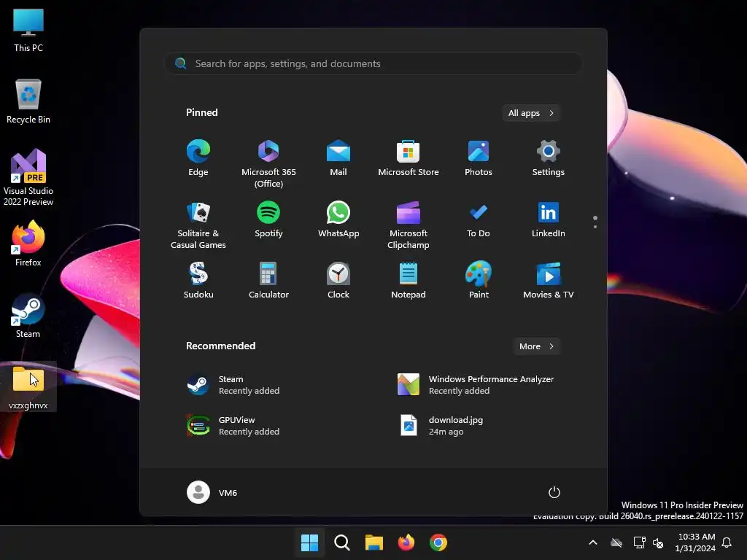The width and height of the screenshot is (747, 560).
Task: Click the OneDrive tray icon
Action: (x=616, y=542)
